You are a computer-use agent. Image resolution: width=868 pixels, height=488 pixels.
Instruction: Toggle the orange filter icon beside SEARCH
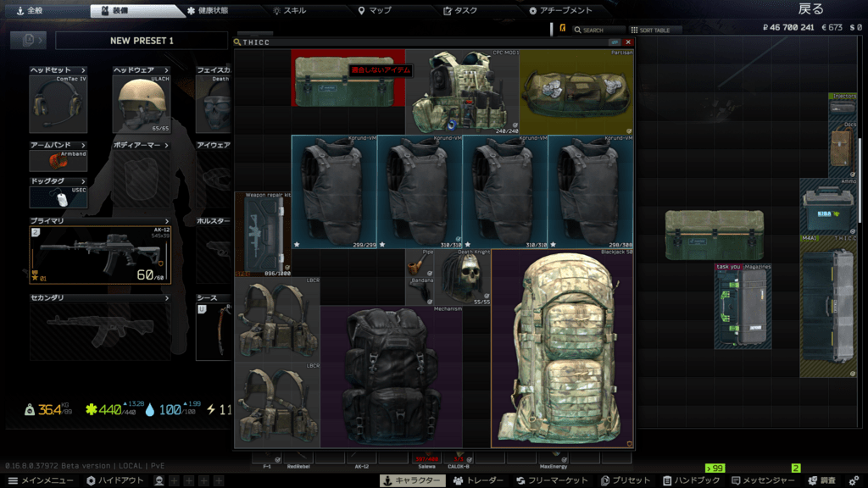(563, 29)
